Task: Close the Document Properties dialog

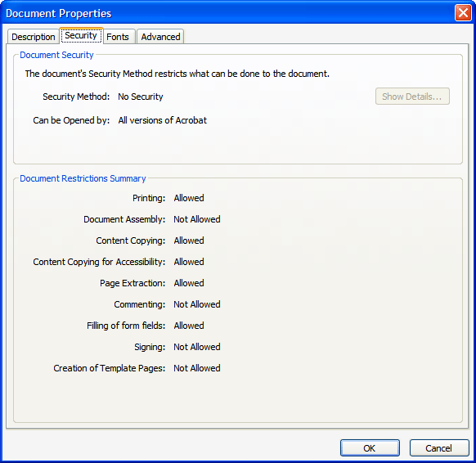Action: [463, 13]
